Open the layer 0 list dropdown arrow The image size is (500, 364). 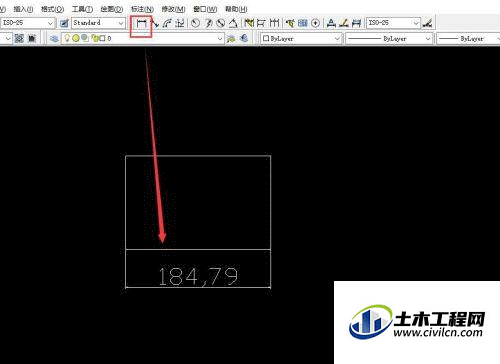pos(220,39)
